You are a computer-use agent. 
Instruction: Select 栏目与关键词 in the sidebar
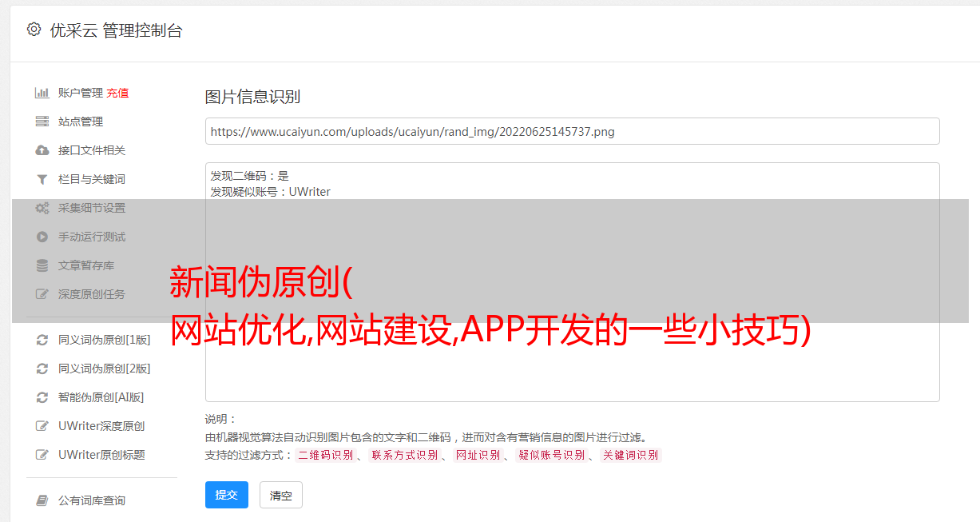tap(92, 179)
